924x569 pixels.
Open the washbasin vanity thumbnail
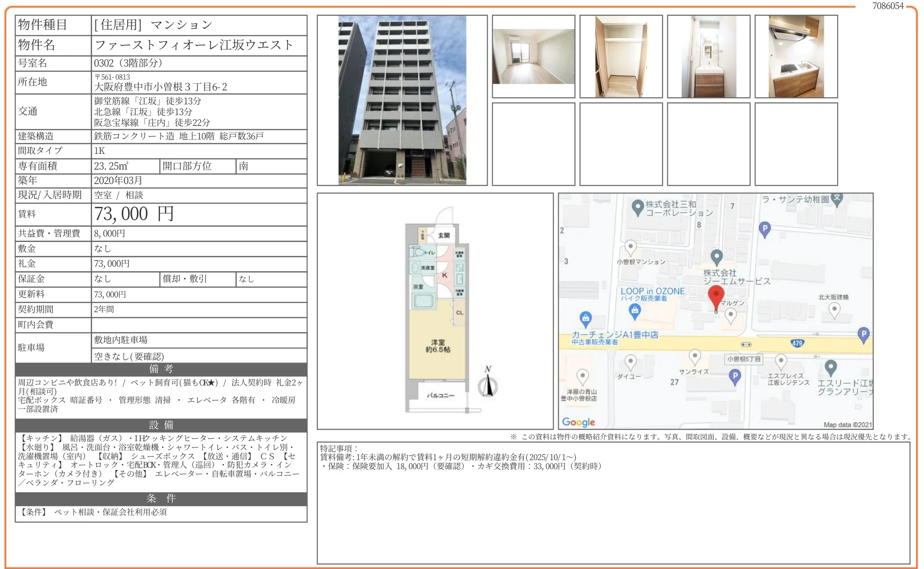(x=709, y=57)
